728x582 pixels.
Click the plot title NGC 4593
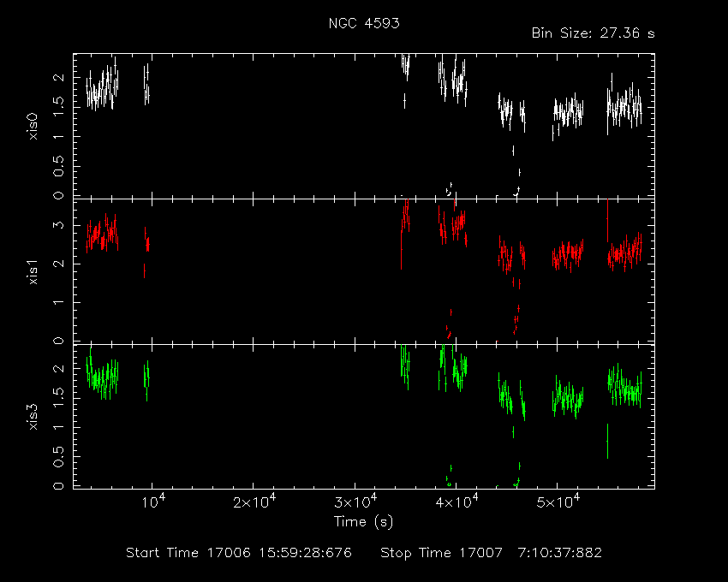364,23
